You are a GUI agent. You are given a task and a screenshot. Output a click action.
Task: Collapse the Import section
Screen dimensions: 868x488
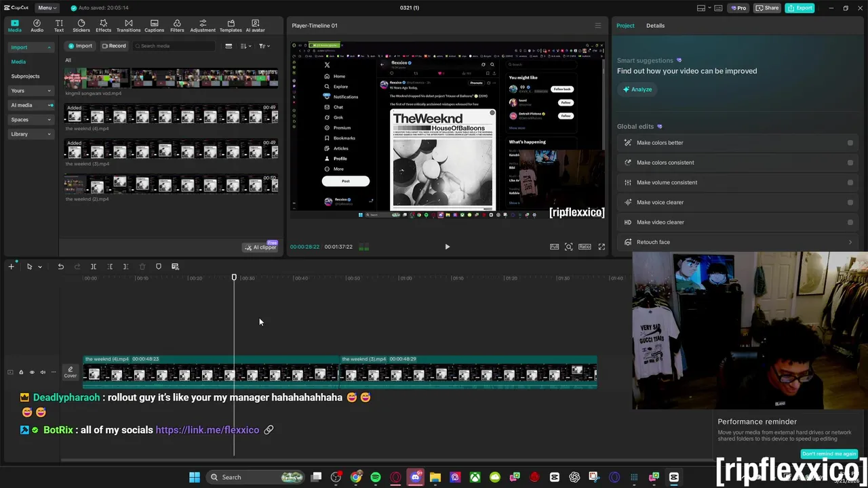(x=49, y=47)
